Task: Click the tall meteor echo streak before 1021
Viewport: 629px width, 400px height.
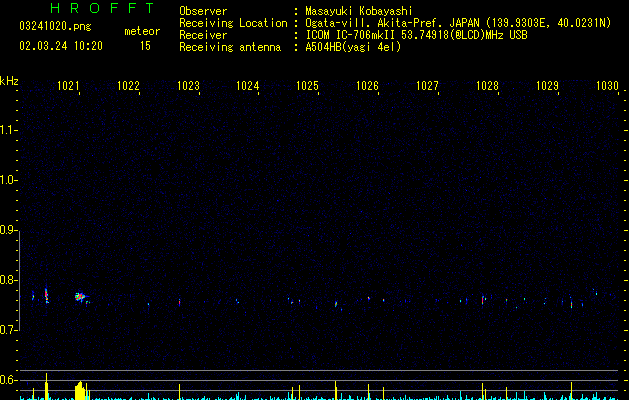Action: 47,296
